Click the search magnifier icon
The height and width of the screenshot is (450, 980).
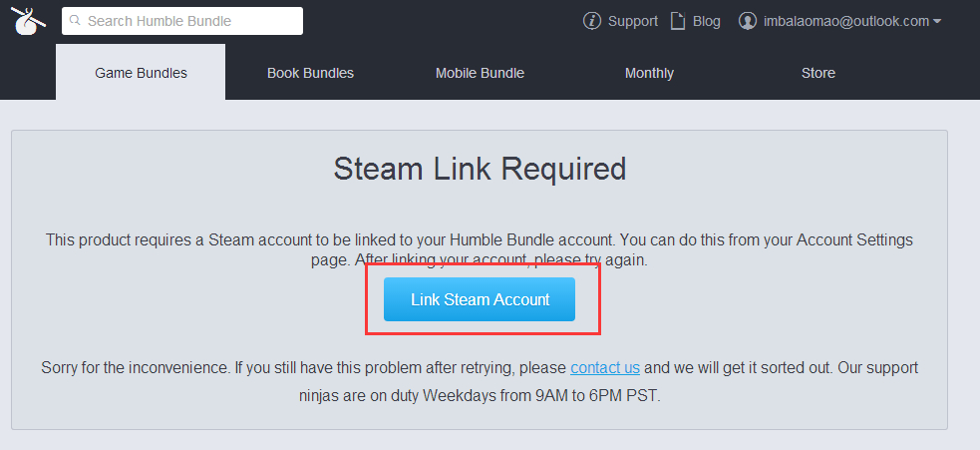75,21
